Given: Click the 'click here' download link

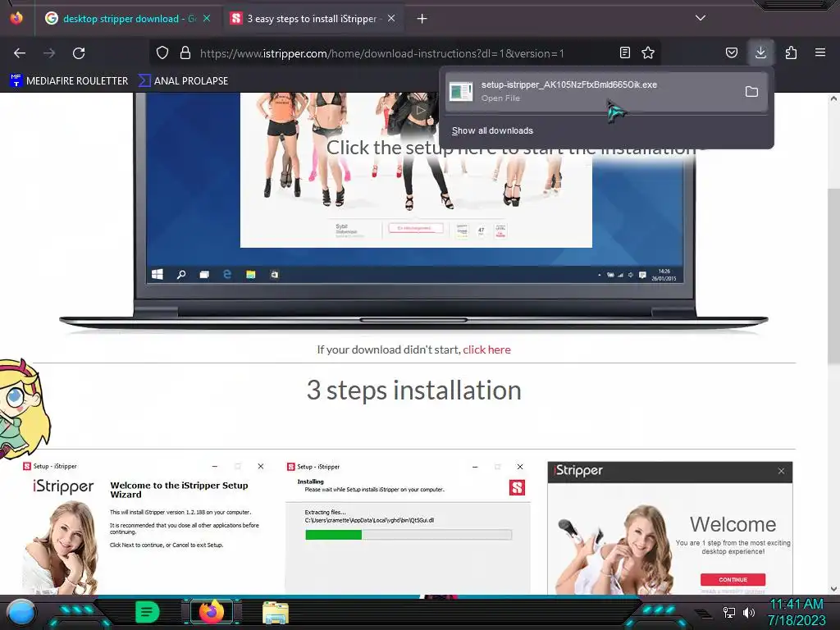Looking at the screenshot, I should coord(486,349).
